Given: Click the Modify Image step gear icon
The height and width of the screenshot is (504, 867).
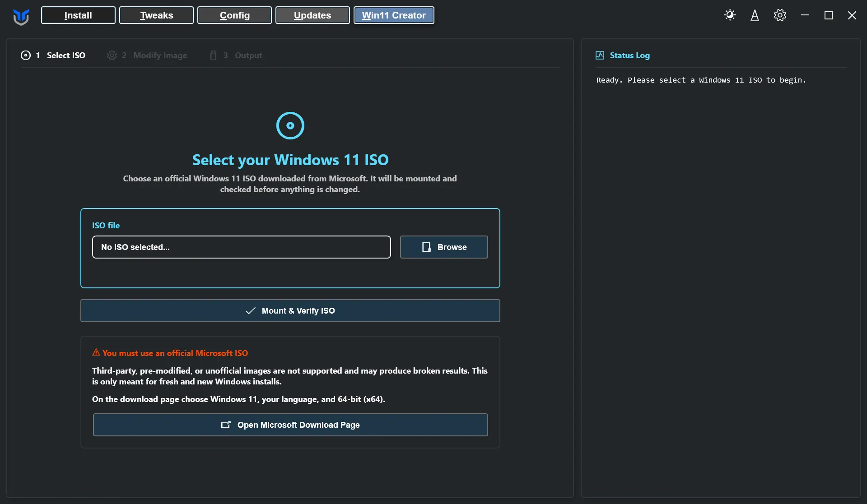Looking at the screenshot, I should [112, 55].
